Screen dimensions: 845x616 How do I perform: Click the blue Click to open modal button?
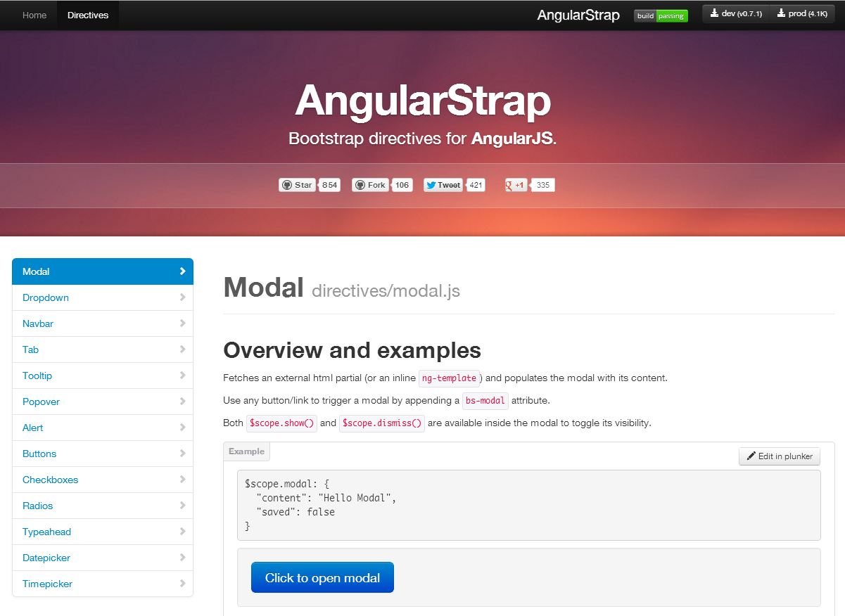coord(322,578)
